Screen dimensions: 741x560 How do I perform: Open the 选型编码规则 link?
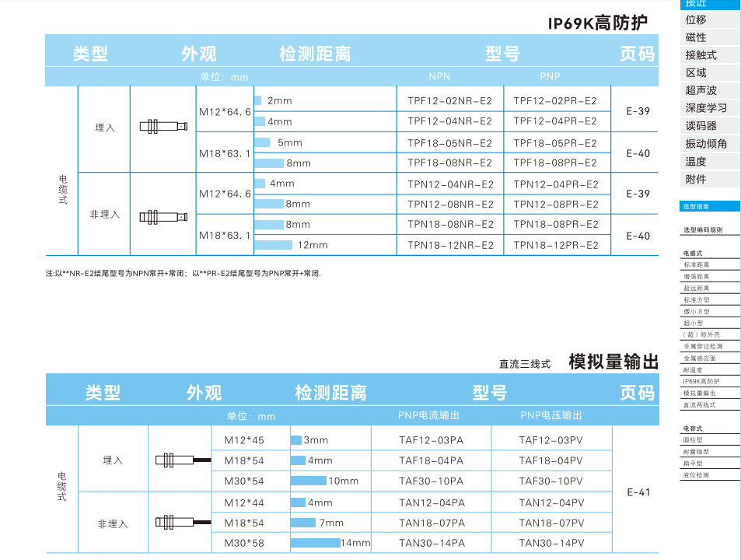[x=703, y=230]
